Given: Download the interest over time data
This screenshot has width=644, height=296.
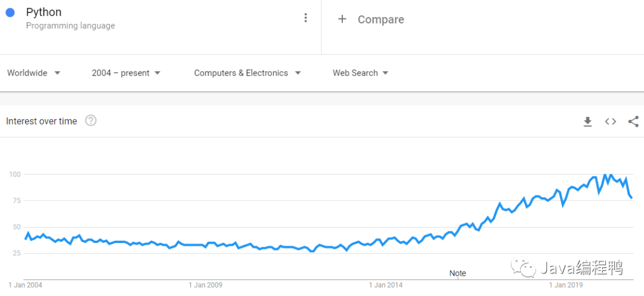Looking at the screenshot, I should 587,121.
